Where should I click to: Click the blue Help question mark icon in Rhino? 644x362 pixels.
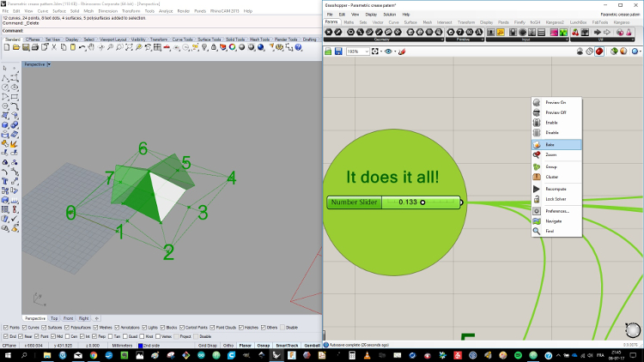299,48
